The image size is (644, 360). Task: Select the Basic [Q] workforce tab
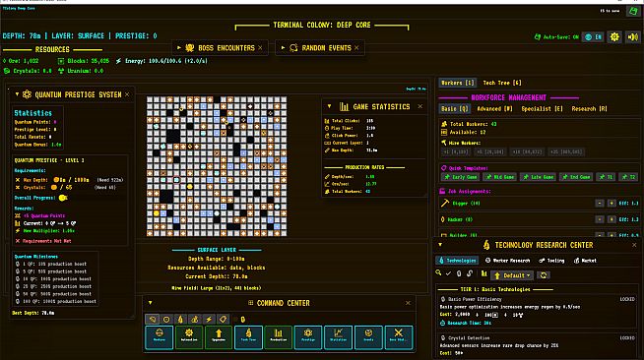pos(454,108)
